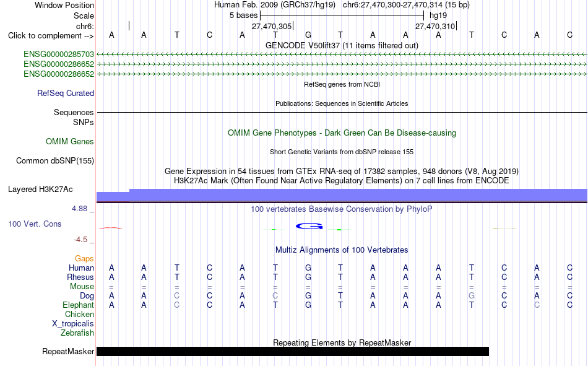Select the Common dbSNP(155) track label

[x=55, y=160]
